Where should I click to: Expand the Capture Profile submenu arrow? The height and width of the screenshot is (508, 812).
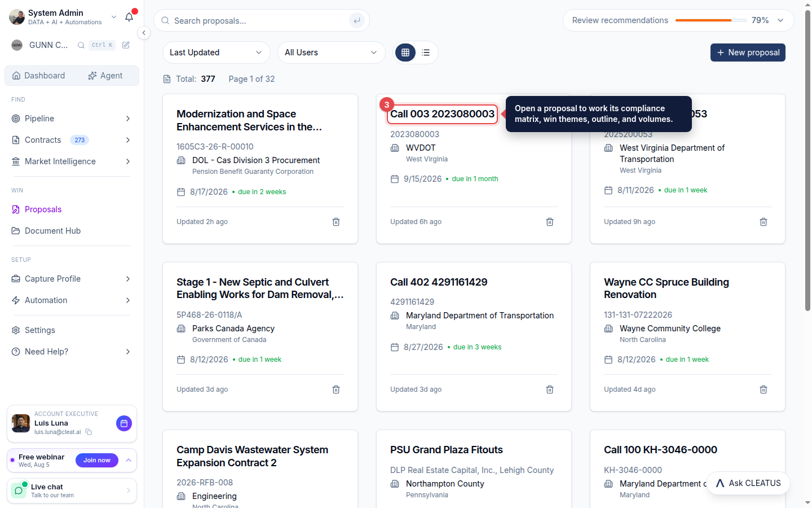128,279
